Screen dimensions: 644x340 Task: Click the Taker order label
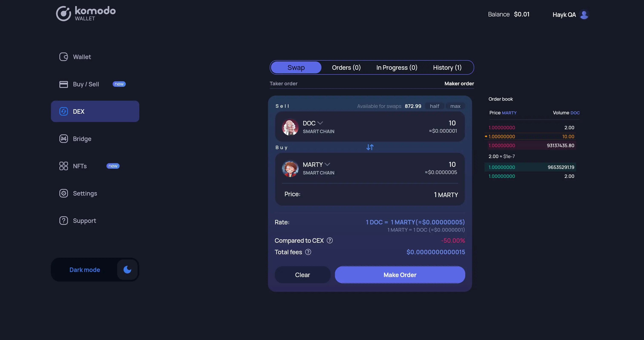coord(283,83)
